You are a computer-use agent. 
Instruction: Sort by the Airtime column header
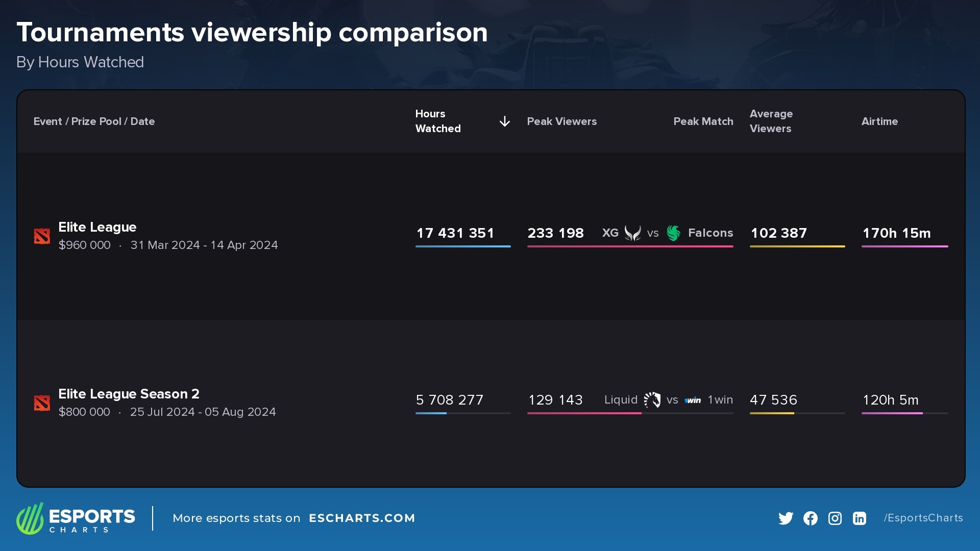[879, 121]
